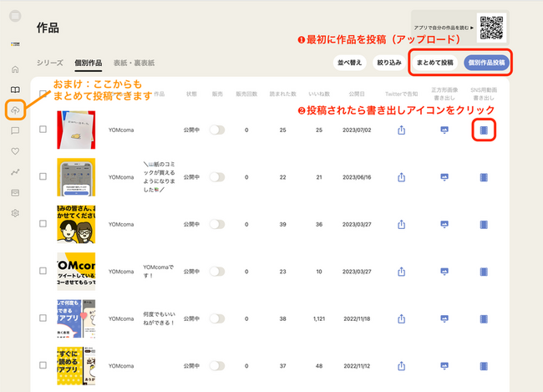Open the settings gear icon in sidebar
Image resolution: width=543 pixels, height=392 pixels.
point(15,213)
